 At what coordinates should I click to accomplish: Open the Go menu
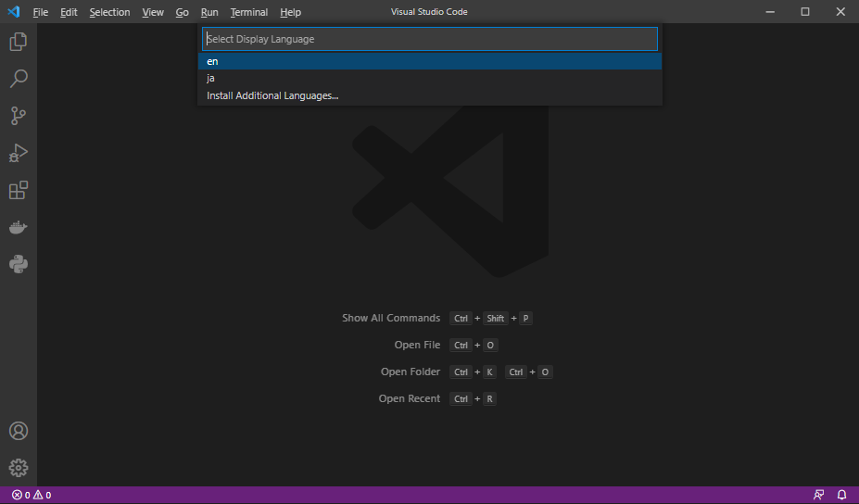point(182,12)
